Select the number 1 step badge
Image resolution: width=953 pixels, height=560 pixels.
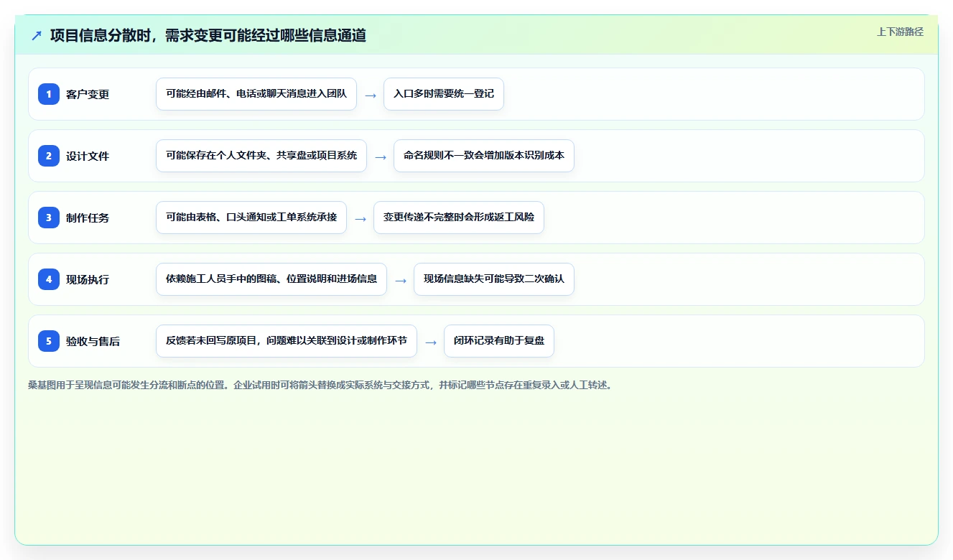click(49, 94)
